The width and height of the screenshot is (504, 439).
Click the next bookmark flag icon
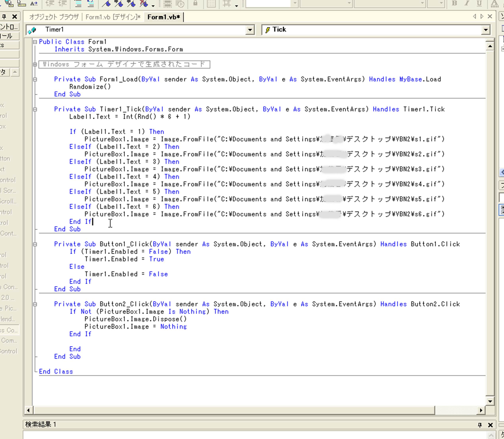[119, 3]
